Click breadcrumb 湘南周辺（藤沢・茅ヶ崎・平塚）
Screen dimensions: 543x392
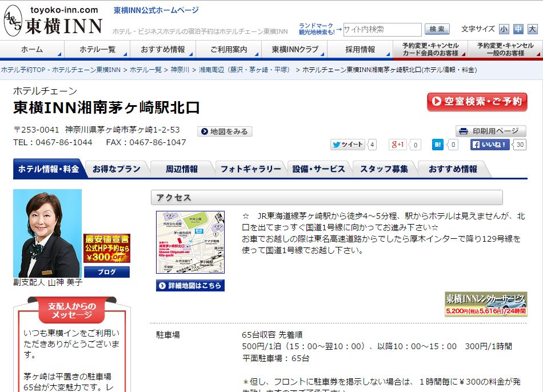pyautogui.click(x=245, y=70)
